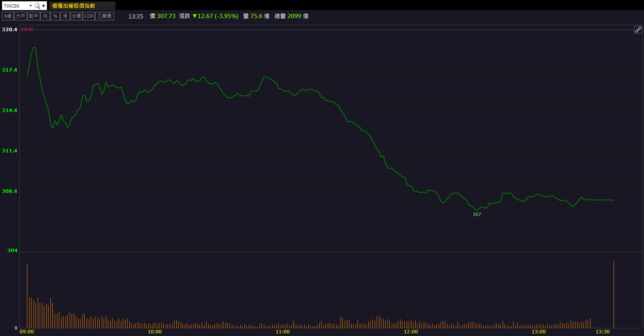Click the 307 low-price marker on chart

point(477,214)
